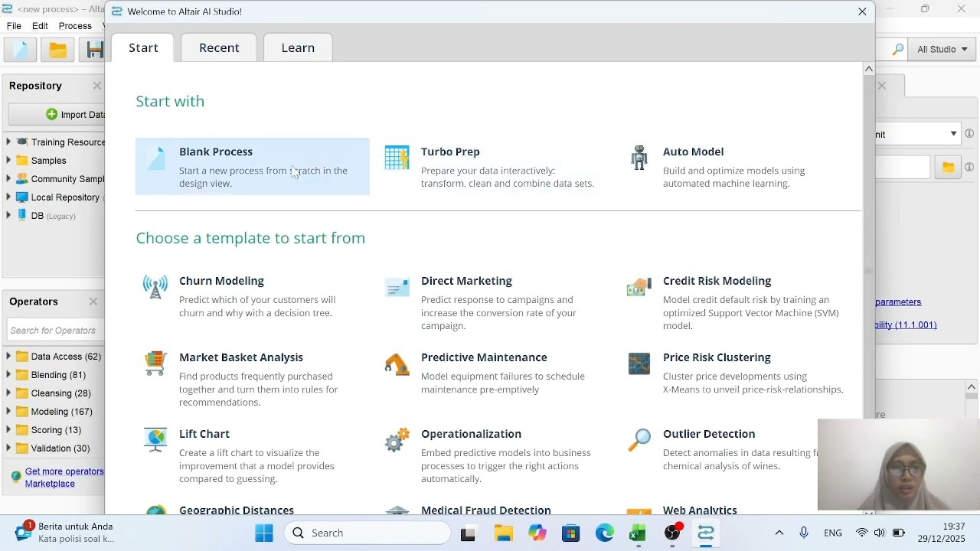Expand the Training Resources repository node

8,142
